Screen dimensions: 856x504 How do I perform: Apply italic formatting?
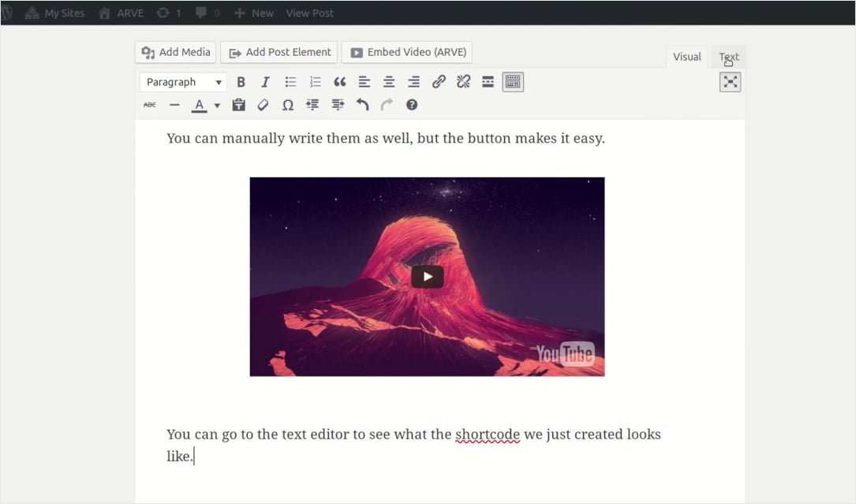266,81
